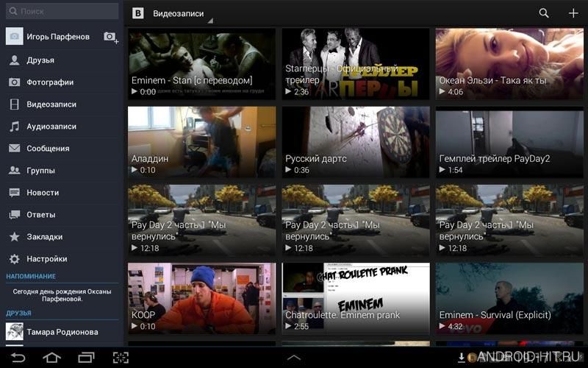This screenshot has height=368, width=588.
Task: Expand the bottom panel up chevron
Action: point(293,358)
